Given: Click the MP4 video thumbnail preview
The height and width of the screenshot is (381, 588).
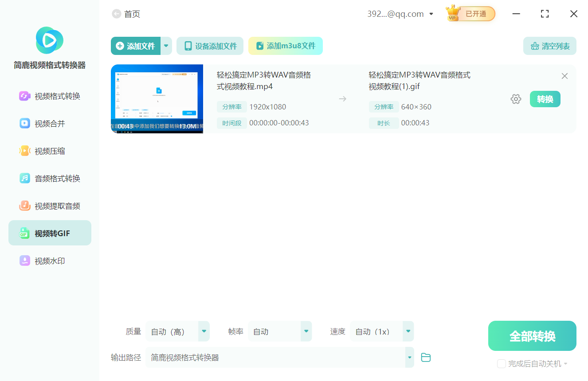Looking at the screenshot, I should point(157,98).
